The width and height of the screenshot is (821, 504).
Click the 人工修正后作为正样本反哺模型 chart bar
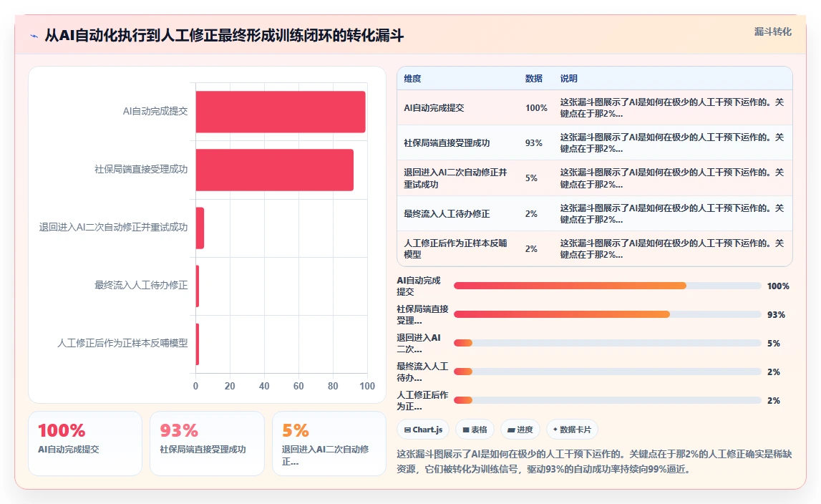tap(198, 344)
